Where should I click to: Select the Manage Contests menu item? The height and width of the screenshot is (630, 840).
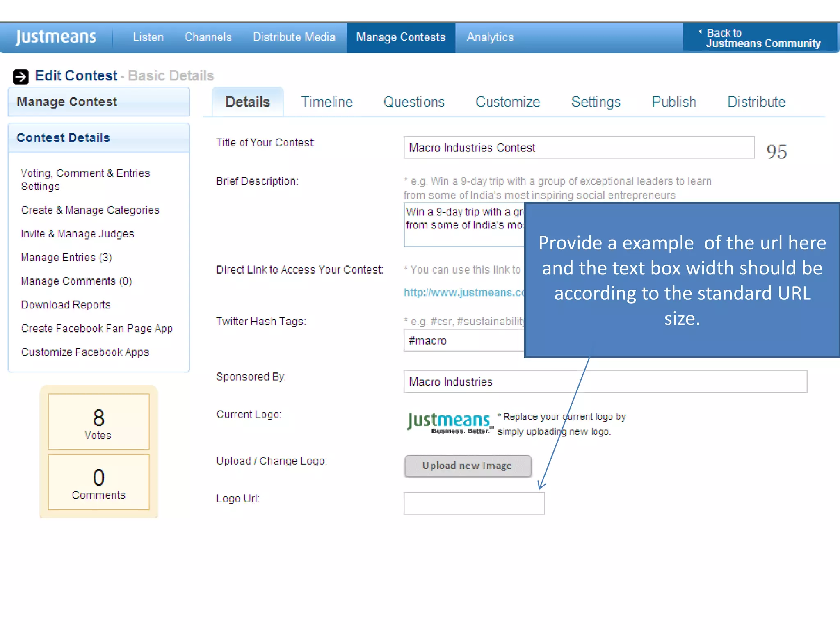(401, 37)
